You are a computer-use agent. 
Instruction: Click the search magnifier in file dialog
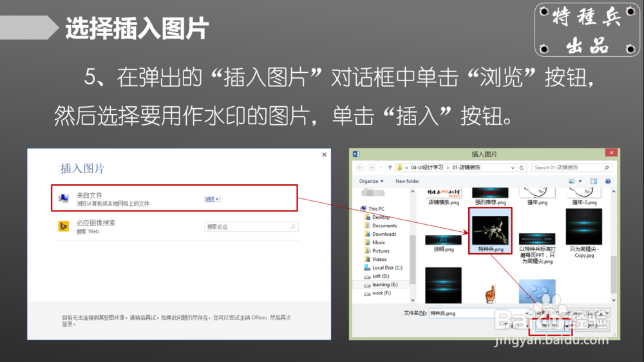pyautogui.click(x=606, y=167)
